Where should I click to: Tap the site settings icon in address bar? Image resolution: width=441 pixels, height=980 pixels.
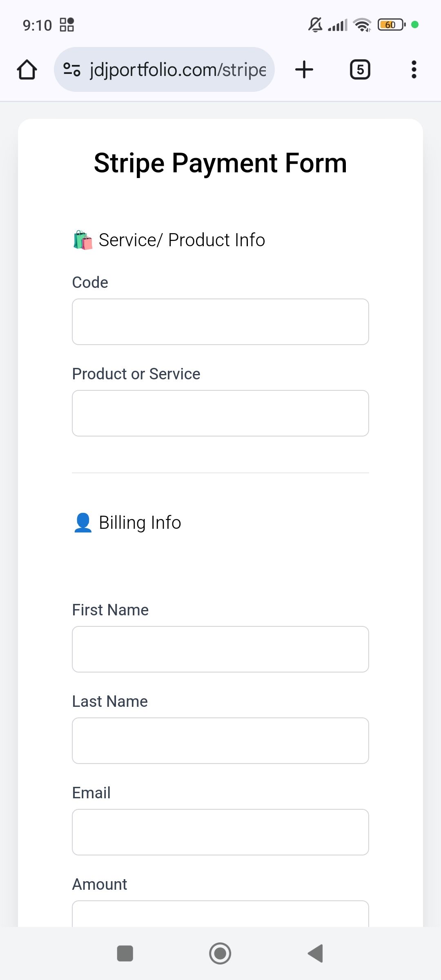[x=72, y=69]
